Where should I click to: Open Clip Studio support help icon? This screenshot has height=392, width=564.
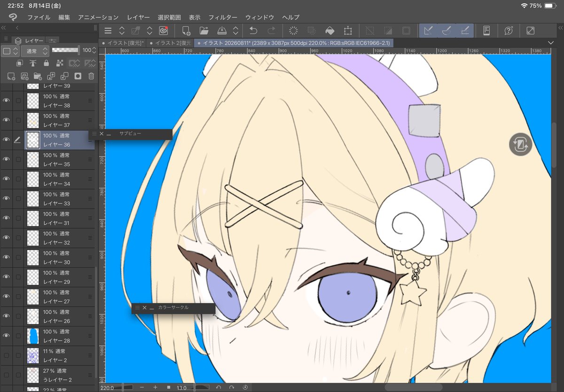(509, 31)
